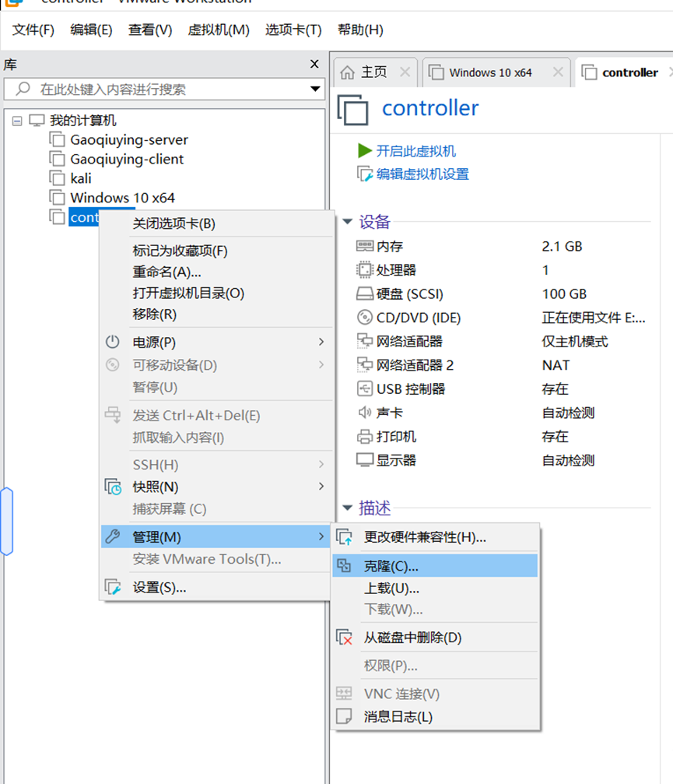
Task: Click the hard disk (SCSI) icon
Action: [x=365, y=294]
